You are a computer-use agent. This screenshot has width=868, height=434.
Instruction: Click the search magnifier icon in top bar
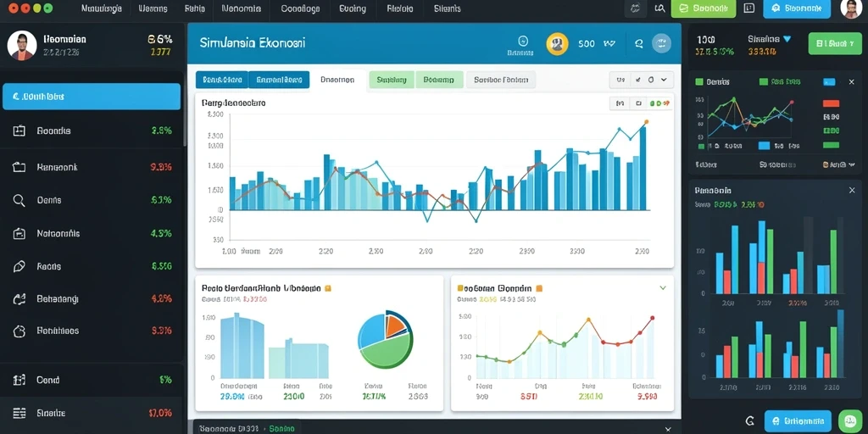pyautogui.click(x=659, y=8)
